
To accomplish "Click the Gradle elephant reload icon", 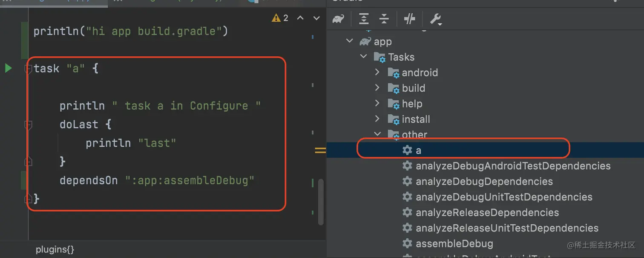I will 338,19.
